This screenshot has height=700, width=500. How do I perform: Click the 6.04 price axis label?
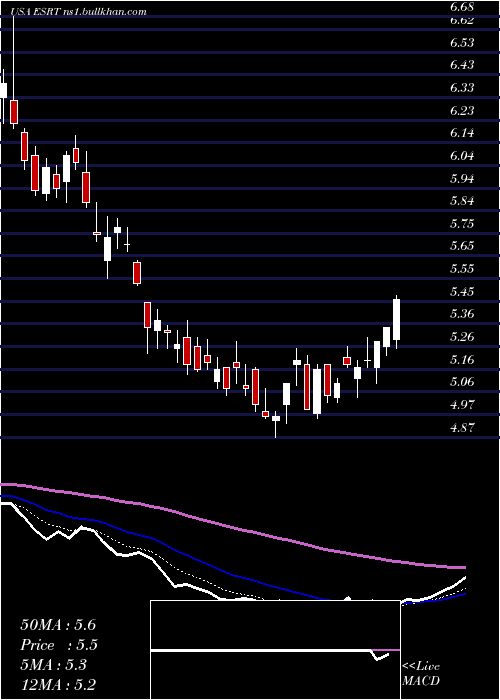click(x=462, y=155)
